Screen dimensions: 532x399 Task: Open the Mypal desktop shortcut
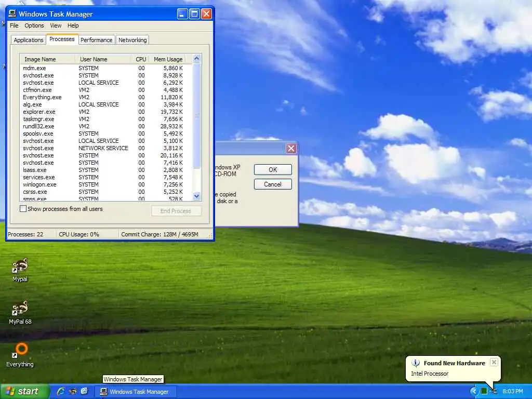click(20, 270)
